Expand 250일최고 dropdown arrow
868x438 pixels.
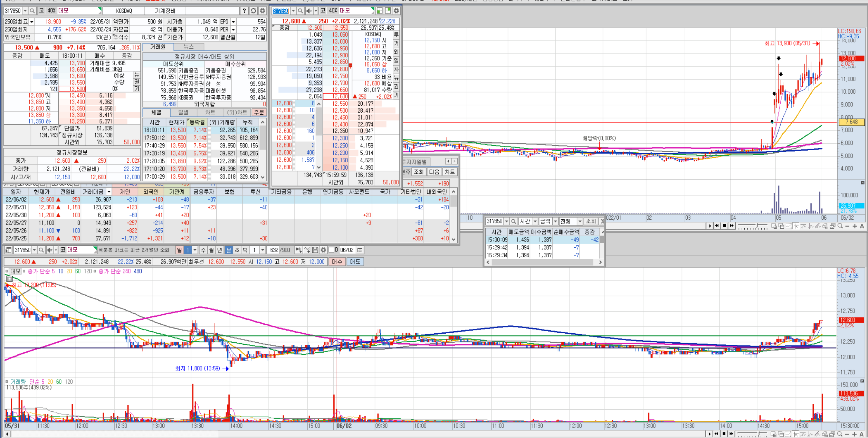31,21
